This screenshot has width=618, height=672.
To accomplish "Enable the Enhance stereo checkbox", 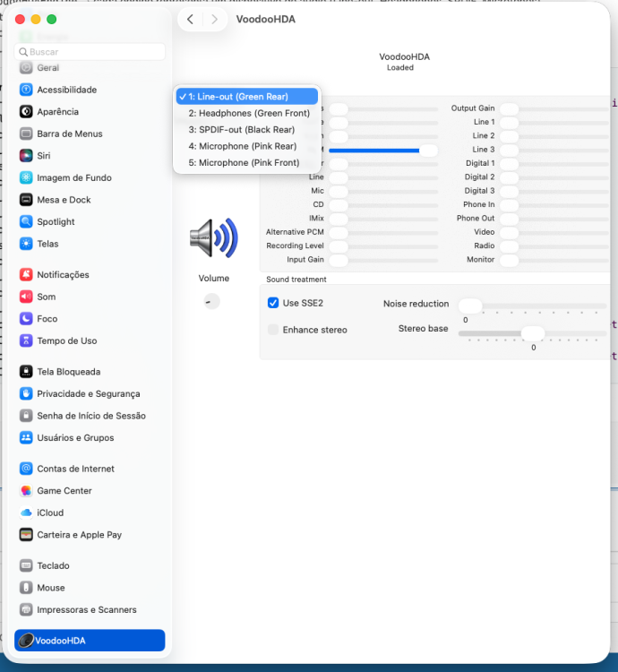I will [273, 330].
